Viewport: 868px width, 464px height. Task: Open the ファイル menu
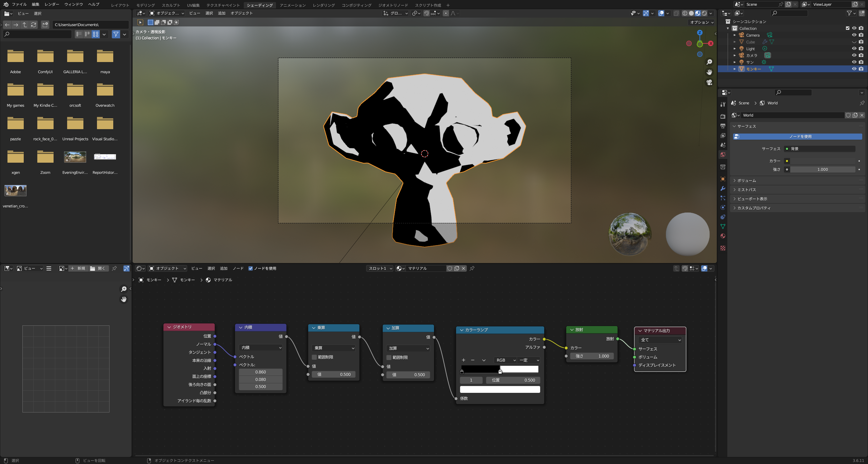19,4
